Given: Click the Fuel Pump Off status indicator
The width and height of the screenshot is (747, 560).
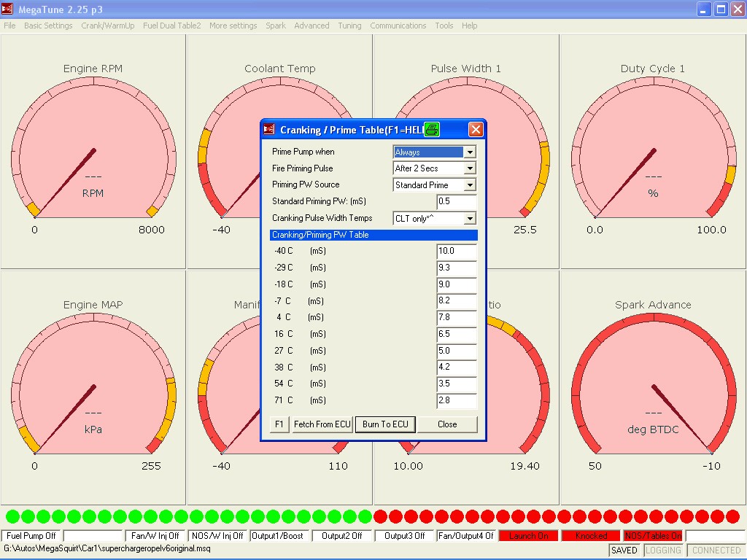Looking at the screenshot, I should 31,536.
